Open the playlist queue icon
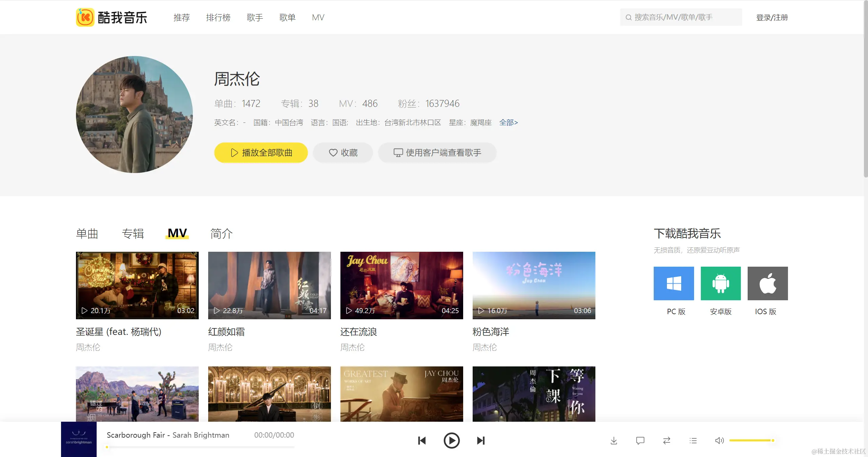This screenshot has width=868, height=457. pyautogui.click(x=693, y=441)
